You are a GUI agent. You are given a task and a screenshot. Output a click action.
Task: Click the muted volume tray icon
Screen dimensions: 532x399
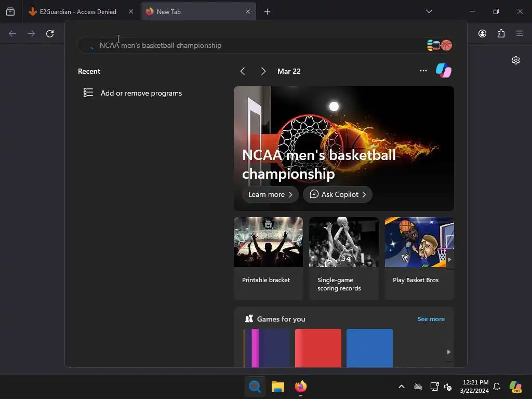point(448,387)
